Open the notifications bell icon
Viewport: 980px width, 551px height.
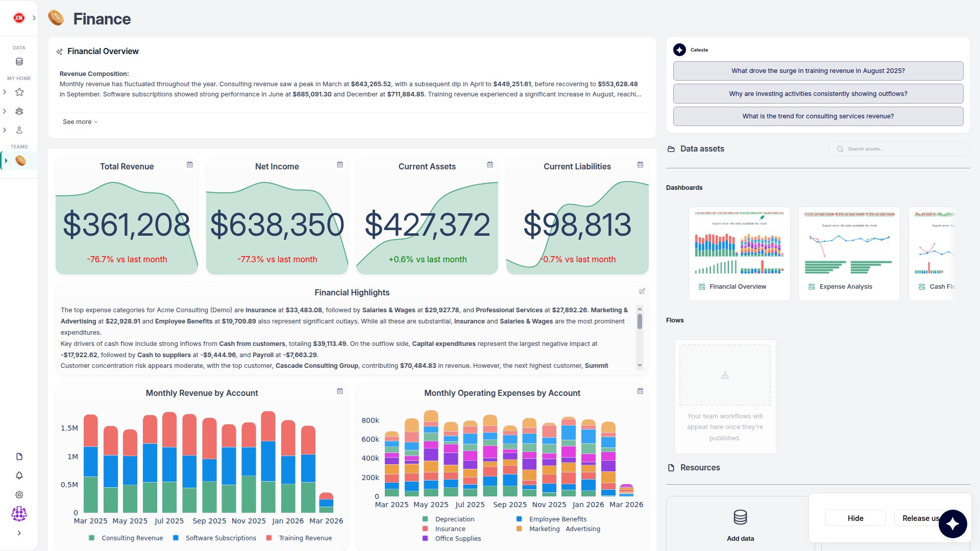[x=19, y=475]
